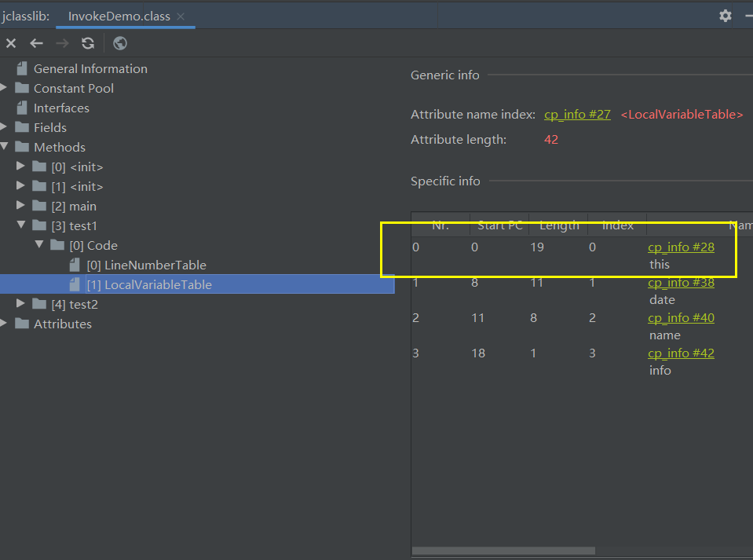
Task: Select [0] LineNumberTable in the tree
Action: (x=147, y=265)
